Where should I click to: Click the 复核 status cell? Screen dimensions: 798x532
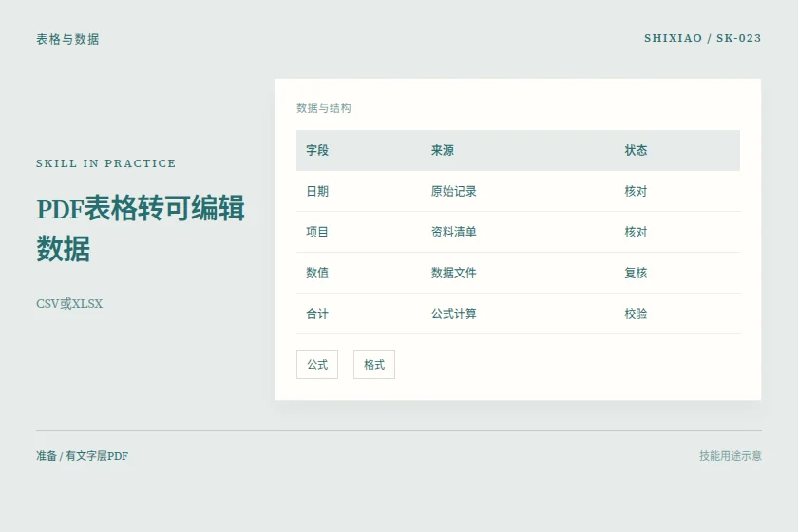coord(636,273)
